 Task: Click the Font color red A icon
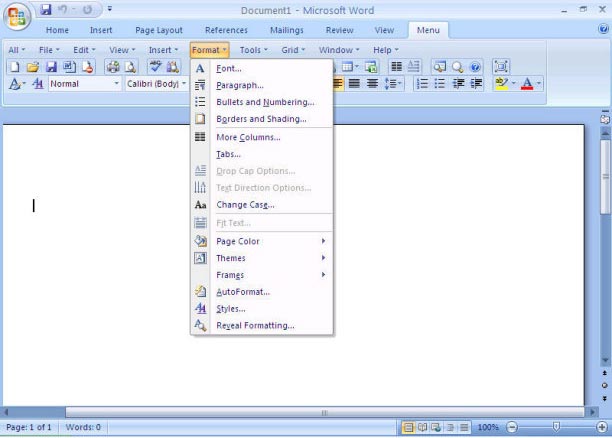[528, 84]
